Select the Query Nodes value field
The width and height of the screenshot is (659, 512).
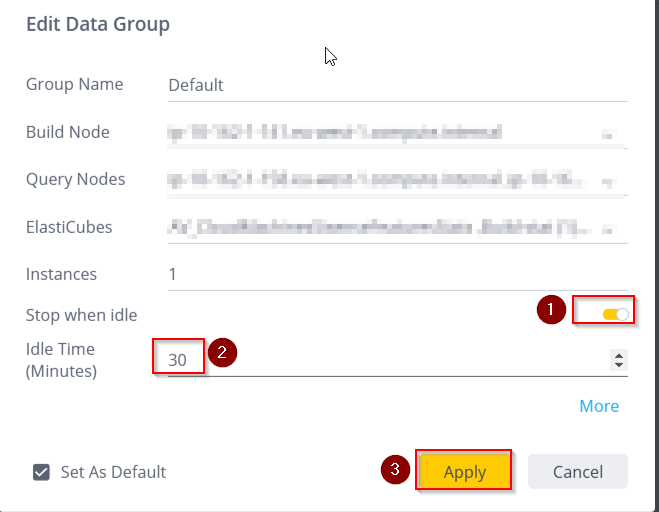pos(380,180)
